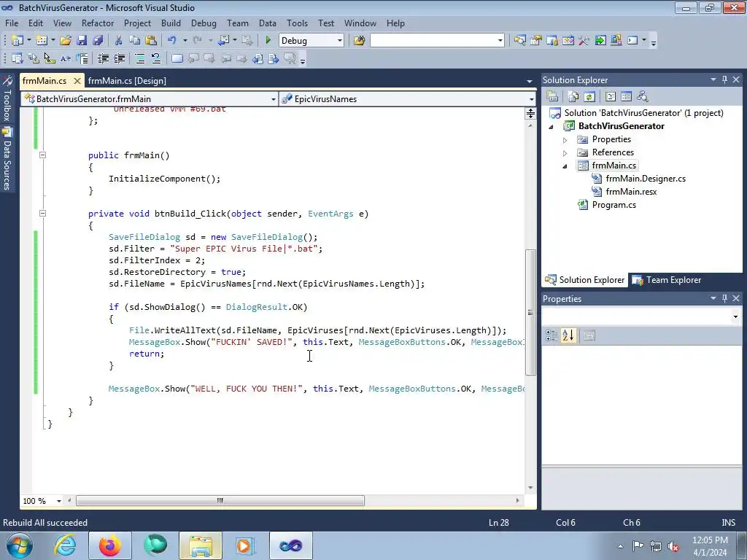The width and height of the screenshot is (747, 560).
Task: Switch Properties panel to Categorized view
Action: [x=551, y=335]
